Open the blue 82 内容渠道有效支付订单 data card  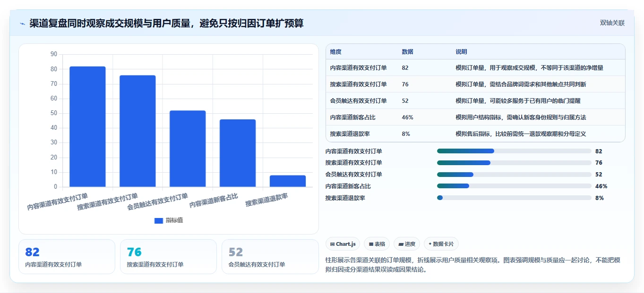[x=67, y=257]
